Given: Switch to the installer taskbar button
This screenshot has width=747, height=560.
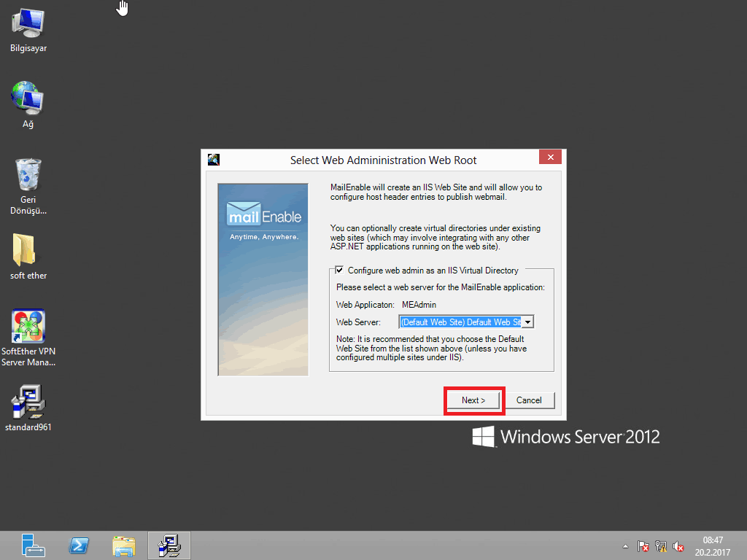Looking at the screenshot, I should click(x=169, y=545).
